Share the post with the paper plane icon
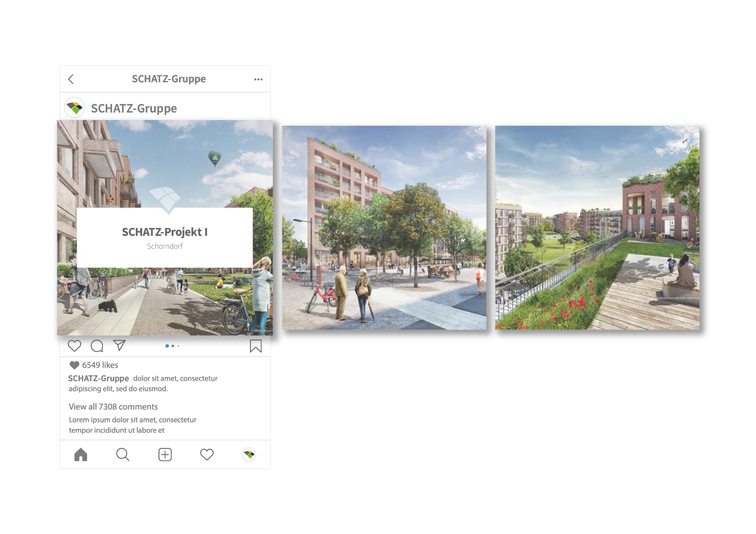 (119, 345)
